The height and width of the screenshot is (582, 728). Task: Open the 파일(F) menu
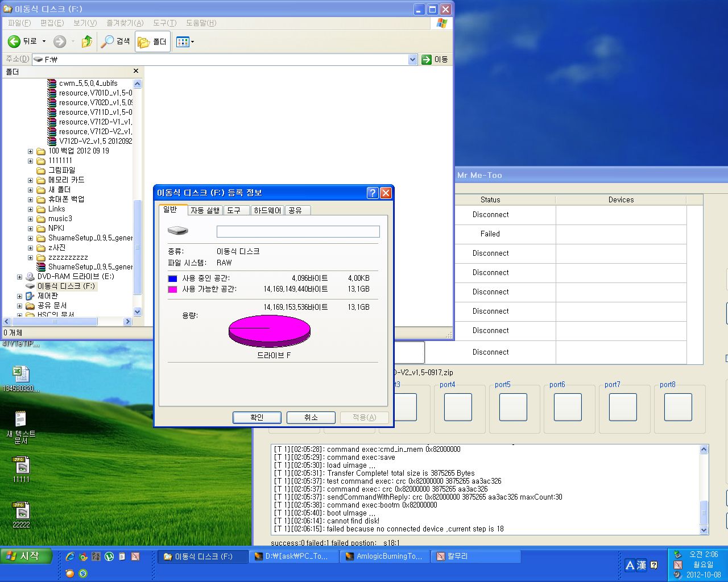point(19,23)
